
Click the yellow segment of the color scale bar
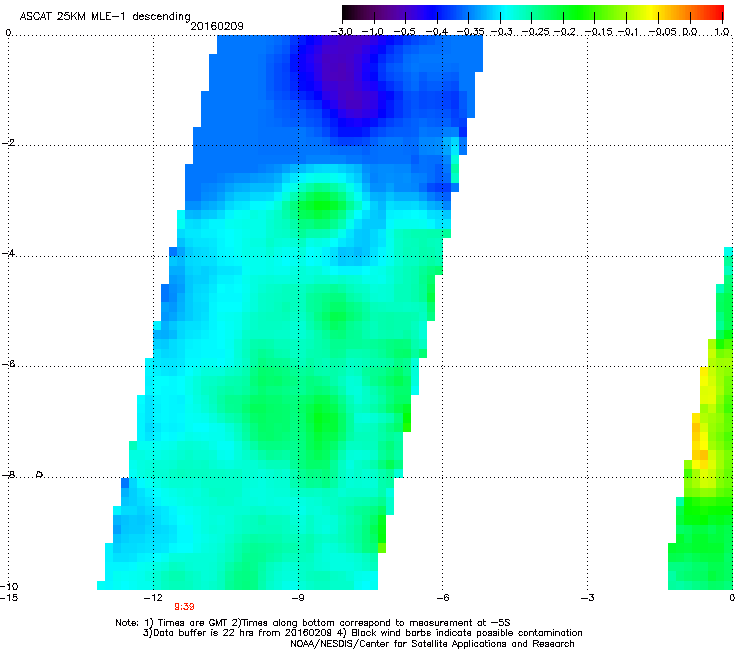point(651,12)
